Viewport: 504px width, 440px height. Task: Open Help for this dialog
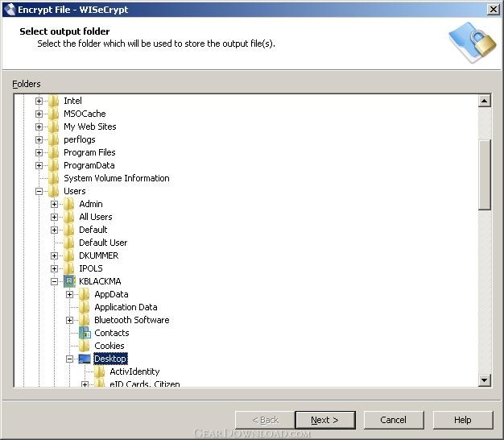tap(463, 420)
